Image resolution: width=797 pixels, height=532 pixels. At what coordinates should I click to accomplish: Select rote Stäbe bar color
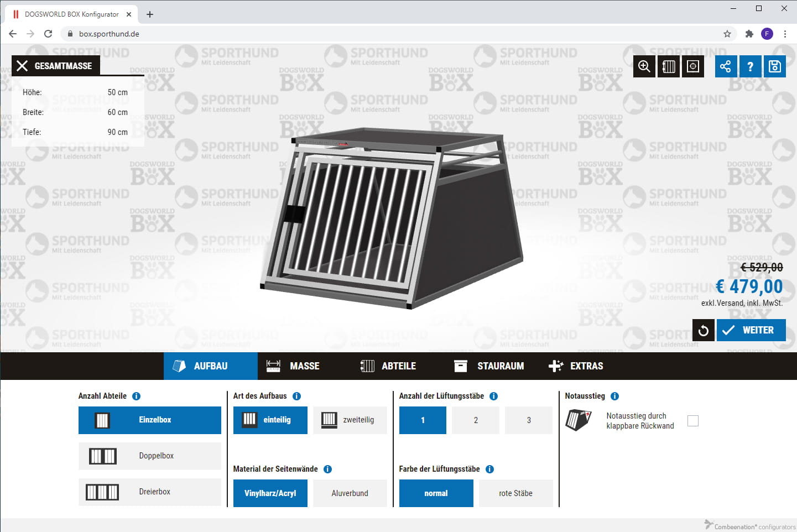tap(515, 493)
